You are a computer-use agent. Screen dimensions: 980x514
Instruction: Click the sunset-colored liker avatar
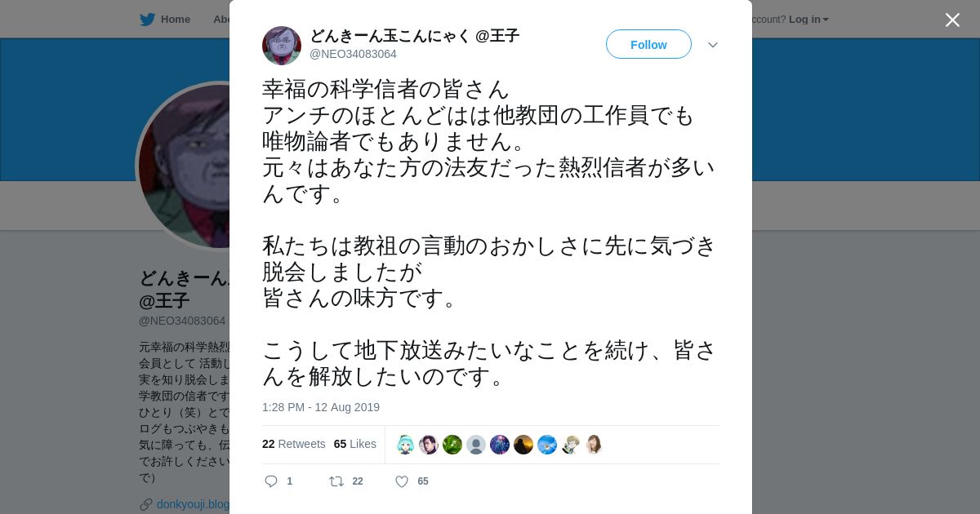point(523,445)
